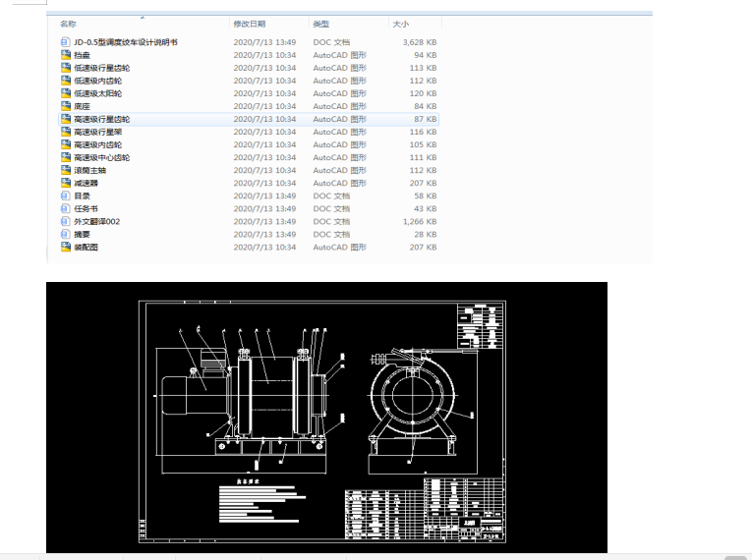Click the date in the 目录 row
752x560 pixels.
click(264, 196)
